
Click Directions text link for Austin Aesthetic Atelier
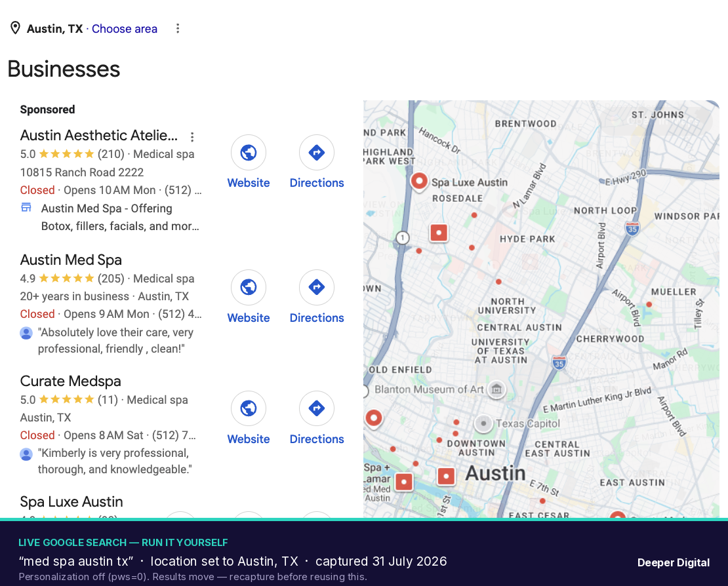(317, 183)
